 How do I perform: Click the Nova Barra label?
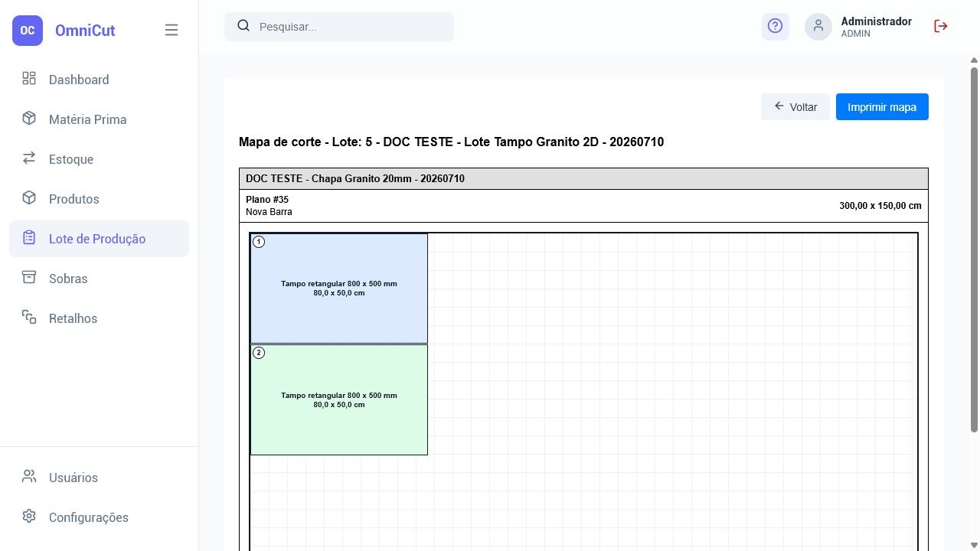(x=269, y=212)
